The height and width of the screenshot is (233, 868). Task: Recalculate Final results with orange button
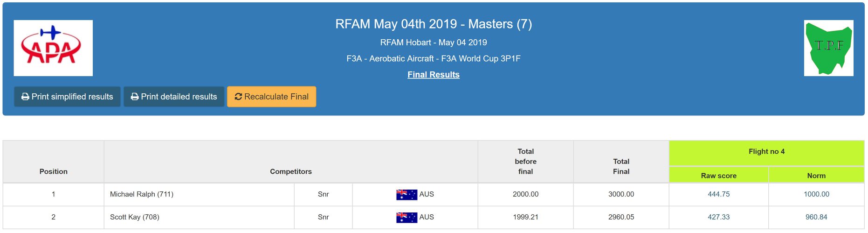point(271,97)
